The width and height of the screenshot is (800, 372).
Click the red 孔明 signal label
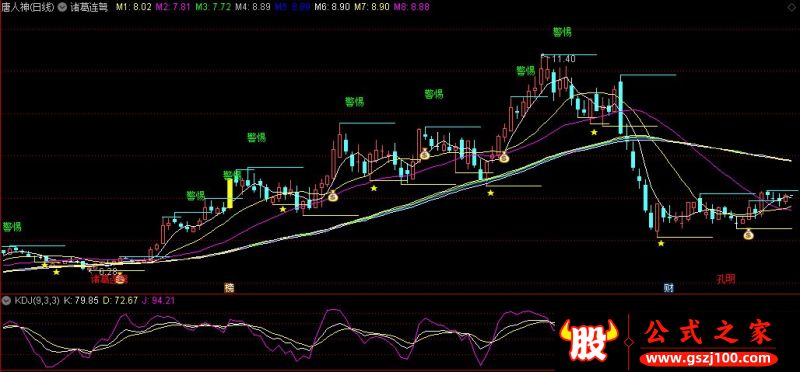click(x=726, y=279)
